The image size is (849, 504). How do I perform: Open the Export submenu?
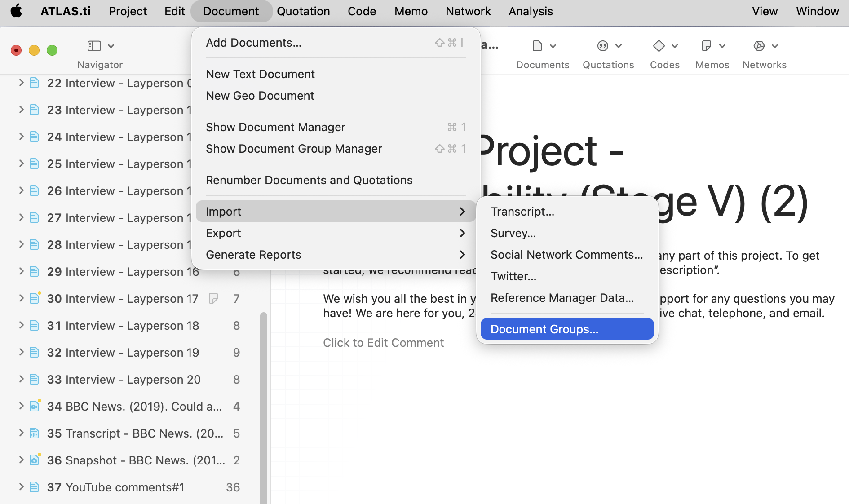(x=336, y=233)
